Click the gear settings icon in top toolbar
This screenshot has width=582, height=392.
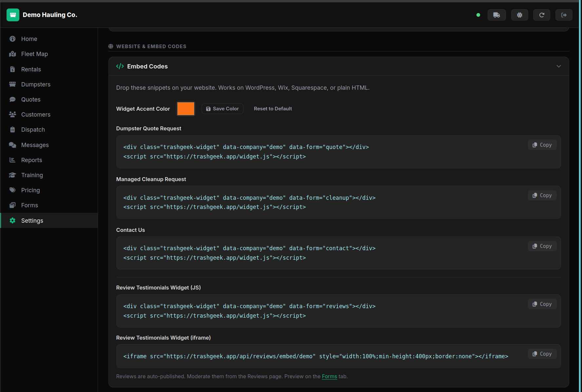[x=519, y=15]
